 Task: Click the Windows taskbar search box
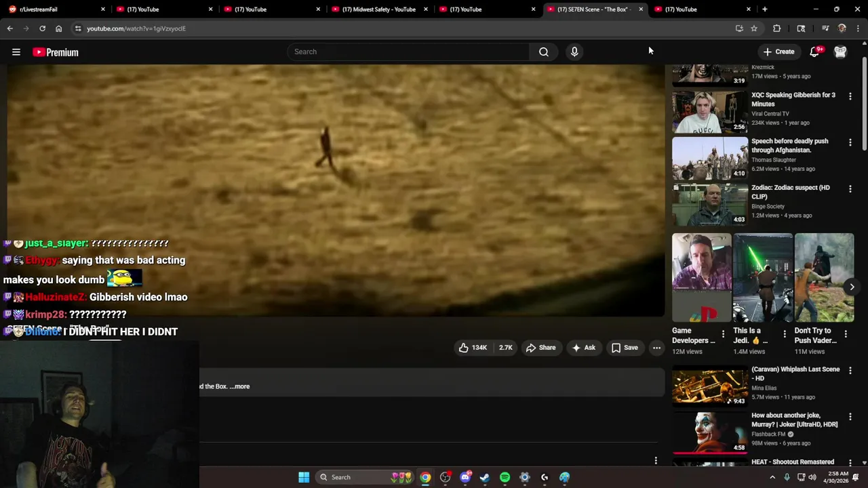pos(366,477)
